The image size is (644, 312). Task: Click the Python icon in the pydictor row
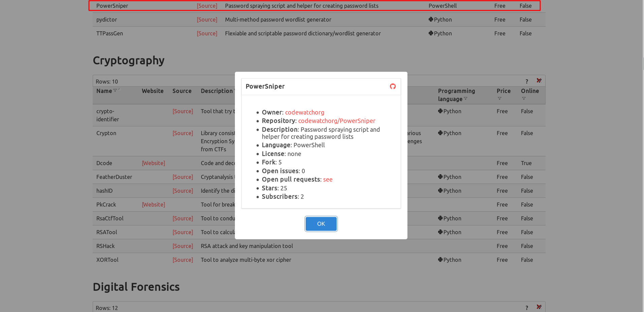[x=431, y=20]
